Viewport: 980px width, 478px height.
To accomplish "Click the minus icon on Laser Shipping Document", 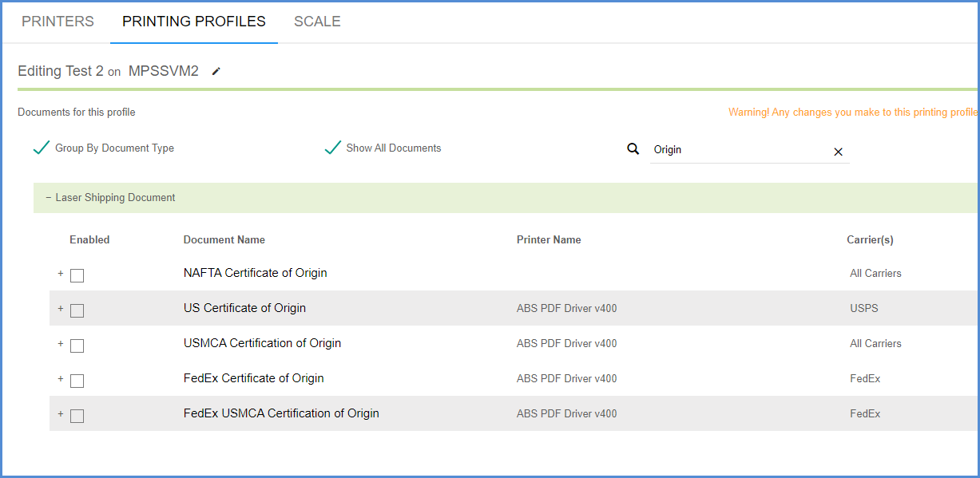I will click(46, 197).
